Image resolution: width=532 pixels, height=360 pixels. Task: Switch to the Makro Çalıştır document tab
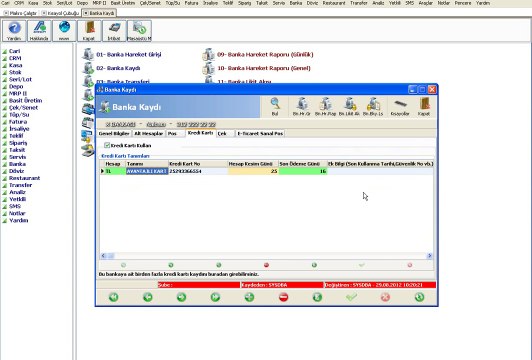20,13
